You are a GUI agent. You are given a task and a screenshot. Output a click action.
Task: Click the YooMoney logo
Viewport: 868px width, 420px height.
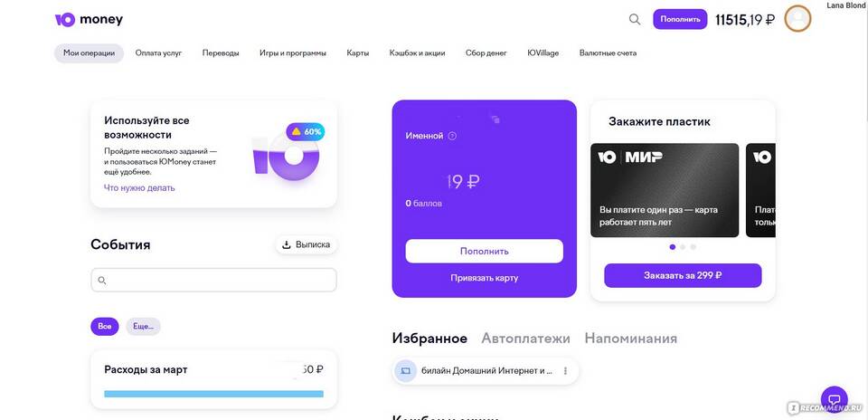coord(89,19)
